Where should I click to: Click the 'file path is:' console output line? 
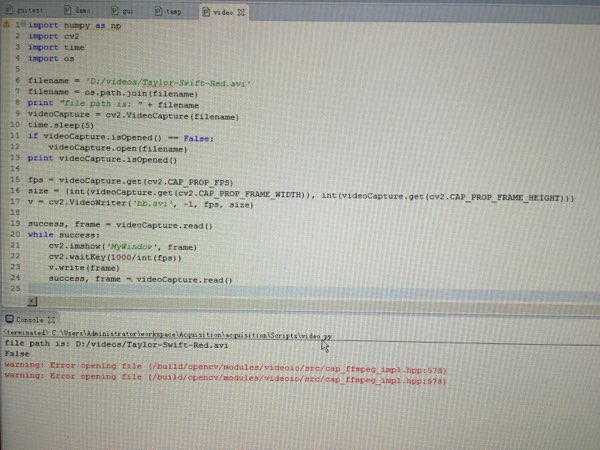click(116, 344)
